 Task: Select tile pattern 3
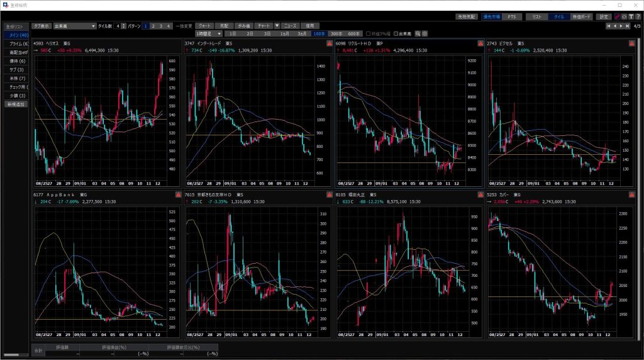[x=160, y=26]
